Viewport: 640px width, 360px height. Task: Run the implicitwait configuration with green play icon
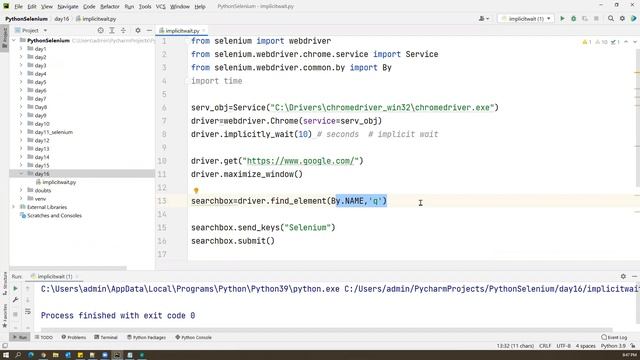pyautogui.click(x=562, y=18)
